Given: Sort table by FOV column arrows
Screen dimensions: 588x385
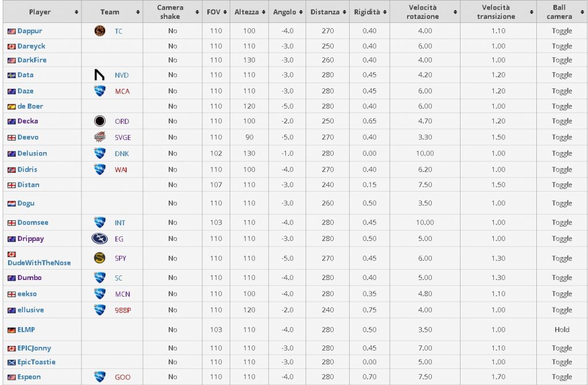Looking at the screenshot, I should 225,12.
